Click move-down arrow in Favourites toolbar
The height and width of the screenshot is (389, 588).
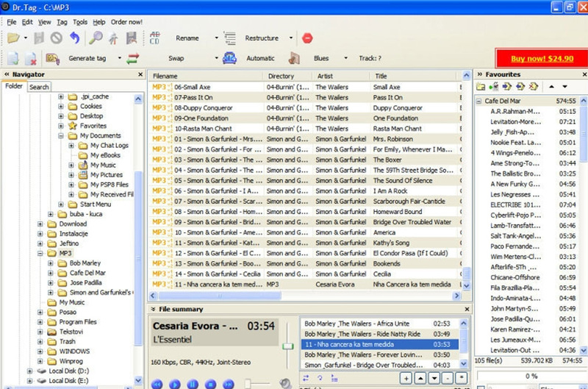pos(564,87)
